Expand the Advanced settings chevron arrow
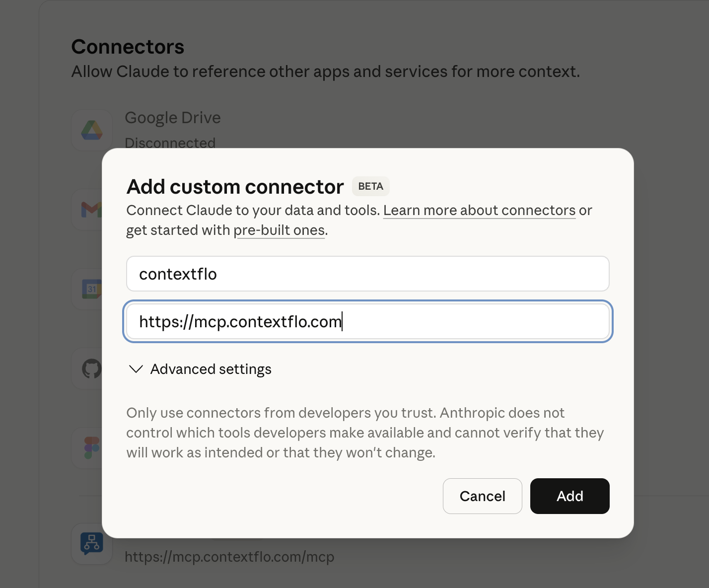709x588 pixels. (x=136, y=369)
